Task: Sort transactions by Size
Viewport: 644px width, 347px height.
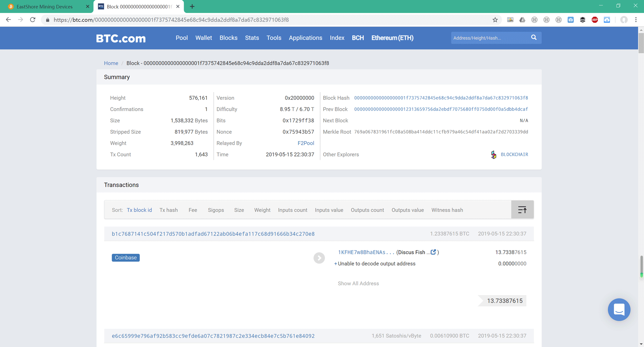Action: tap(239, 210)
